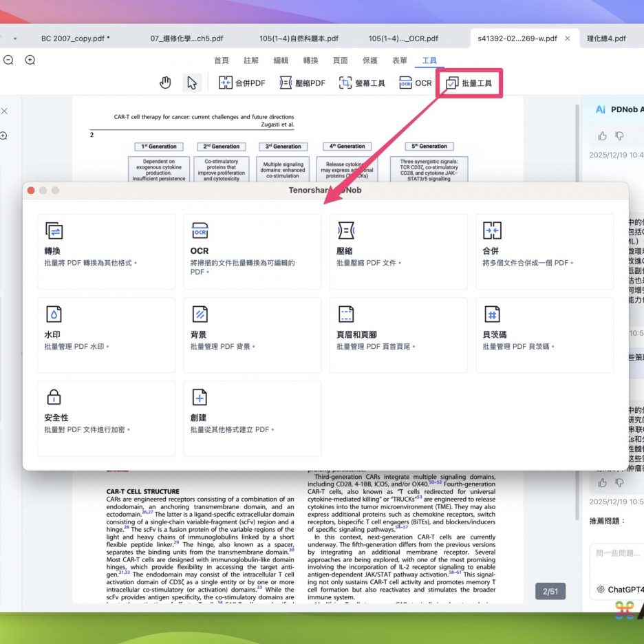Open the 螢幕工具 screen tool
Viewport: 644px width, 644px height.
click(x=362, y=83)
